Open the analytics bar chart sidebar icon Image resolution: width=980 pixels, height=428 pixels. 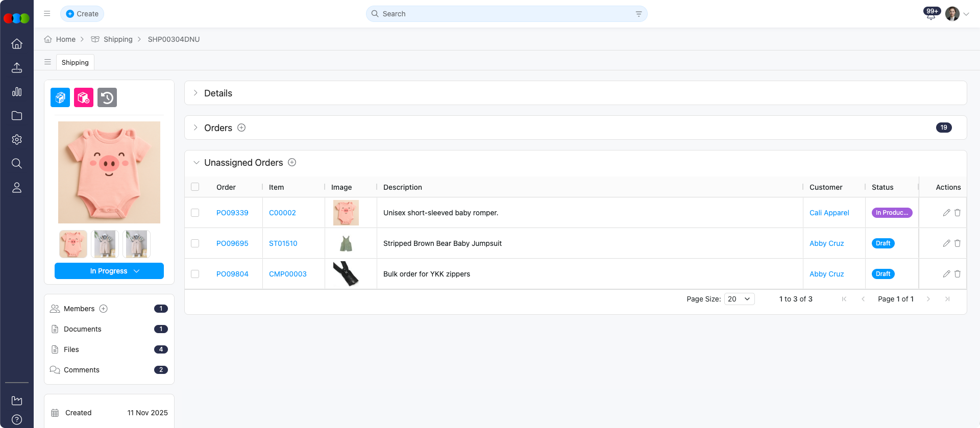click(17, 92)
